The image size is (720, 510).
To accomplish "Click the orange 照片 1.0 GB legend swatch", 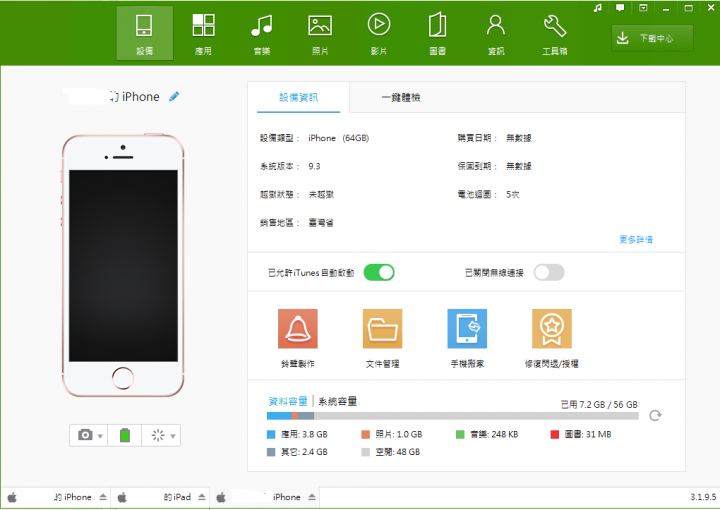I will [x=366, y=434].
